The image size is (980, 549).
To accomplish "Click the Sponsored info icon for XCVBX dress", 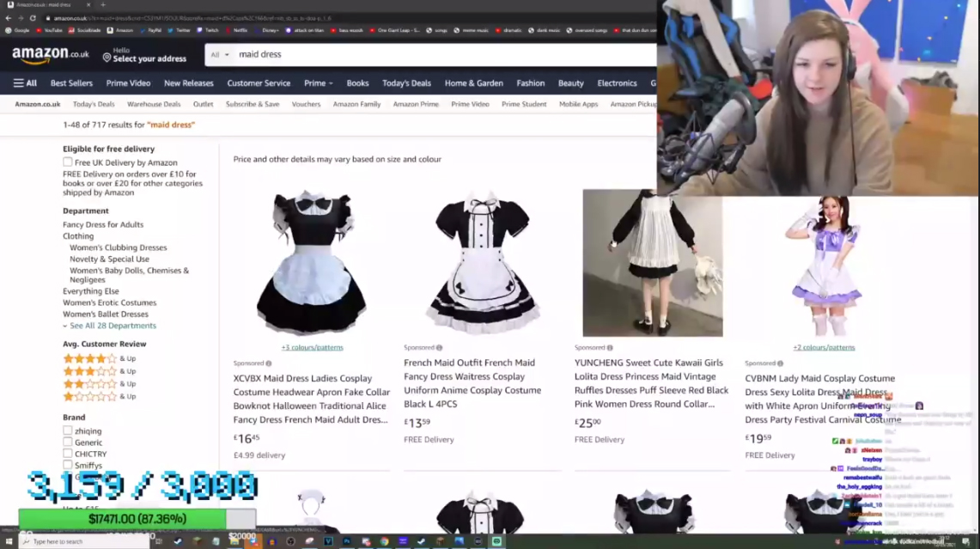I will tap(269, 363).
